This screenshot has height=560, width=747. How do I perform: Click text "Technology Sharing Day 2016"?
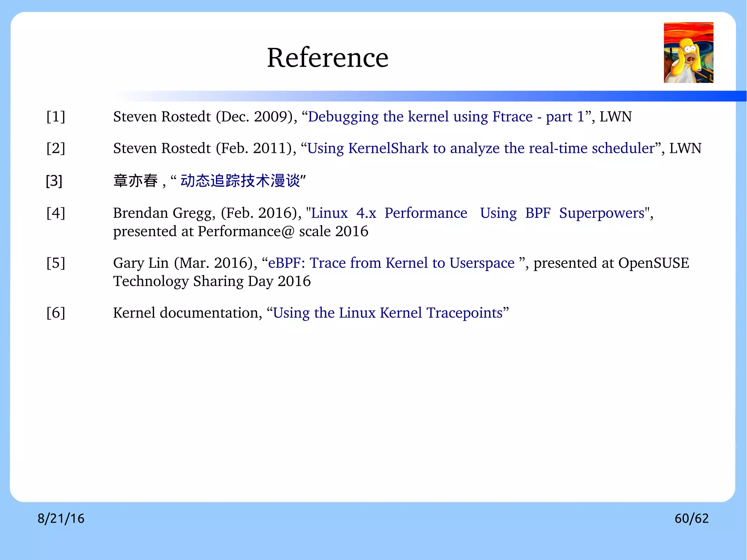tap(212, 282)
